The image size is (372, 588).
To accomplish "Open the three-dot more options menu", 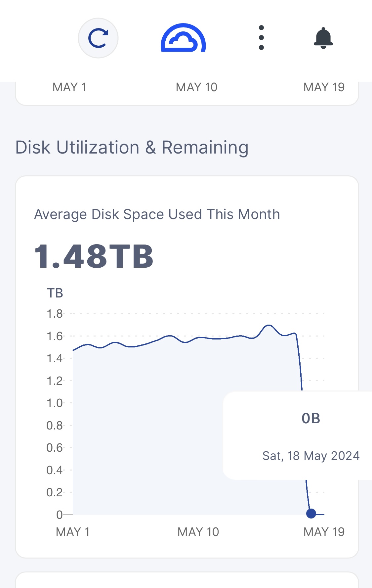I will pos(261,38).
